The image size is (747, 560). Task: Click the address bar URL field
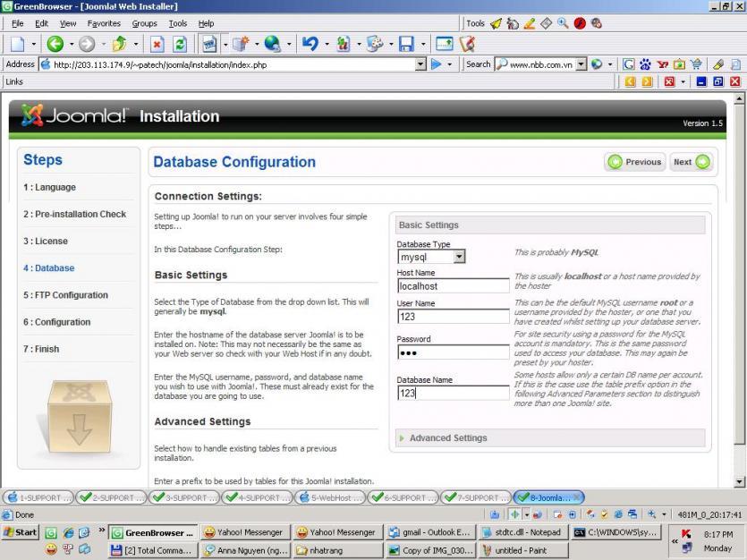click(x=228, y=64)
